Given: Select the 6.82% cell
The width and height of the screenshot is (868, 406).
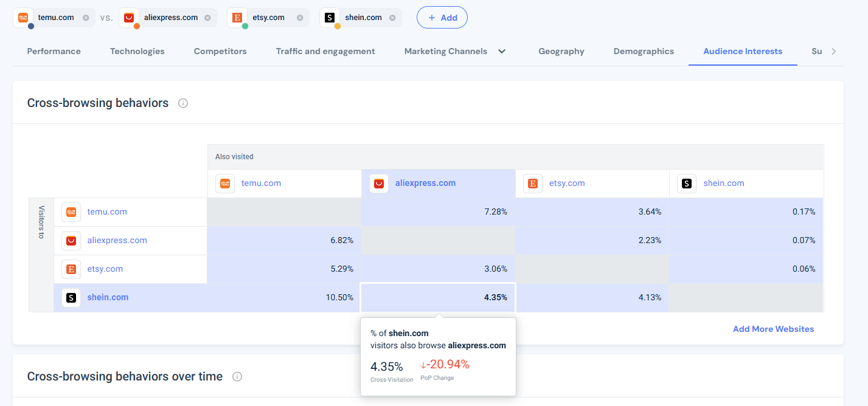Looking at the screenshot, I should pyautogui.click(x=284, y=241).
